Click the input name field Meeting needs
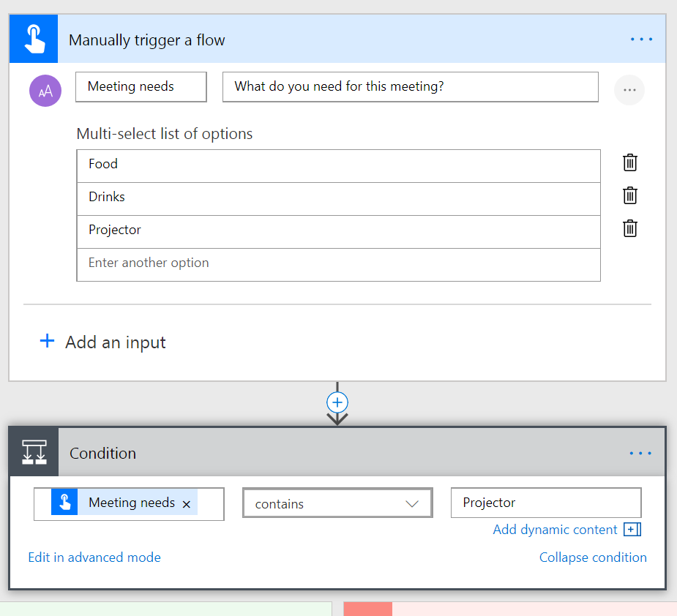 pos(141,87)
